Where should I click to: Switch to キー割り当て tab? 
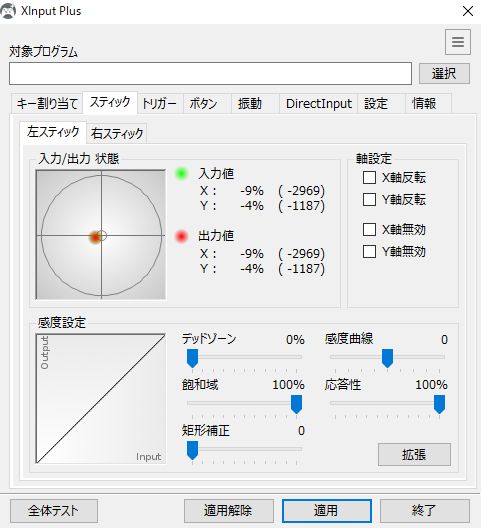(47, 103)
